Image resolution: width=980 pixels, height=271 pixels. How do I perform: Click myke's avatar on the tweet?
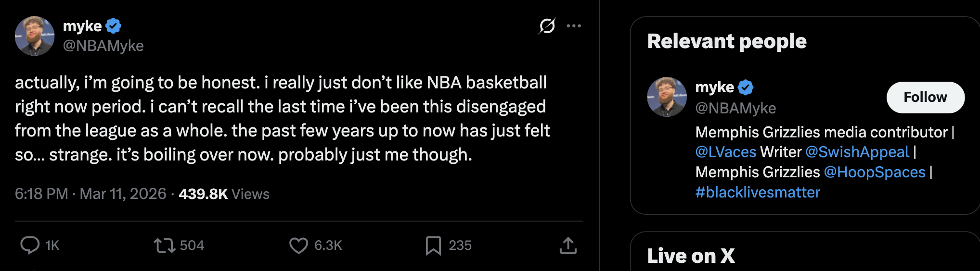tap(35, 36)
